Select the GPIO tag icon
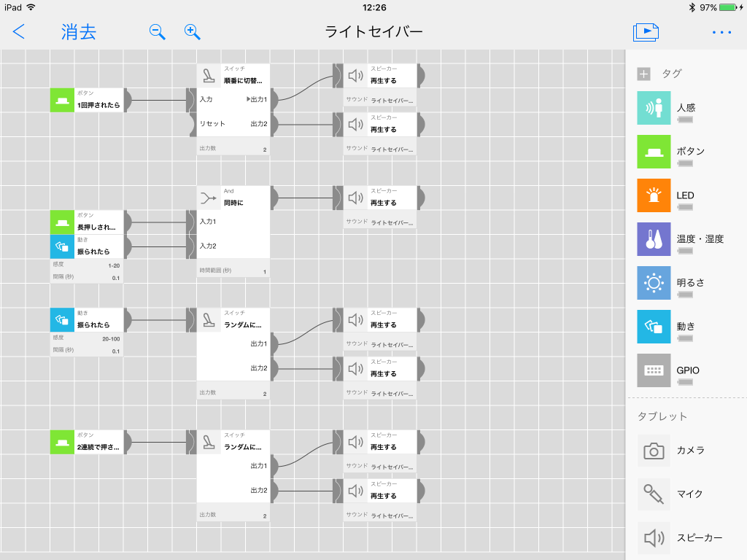The width and height of the screenshot is (747, 560). click(x=654, y=370)
